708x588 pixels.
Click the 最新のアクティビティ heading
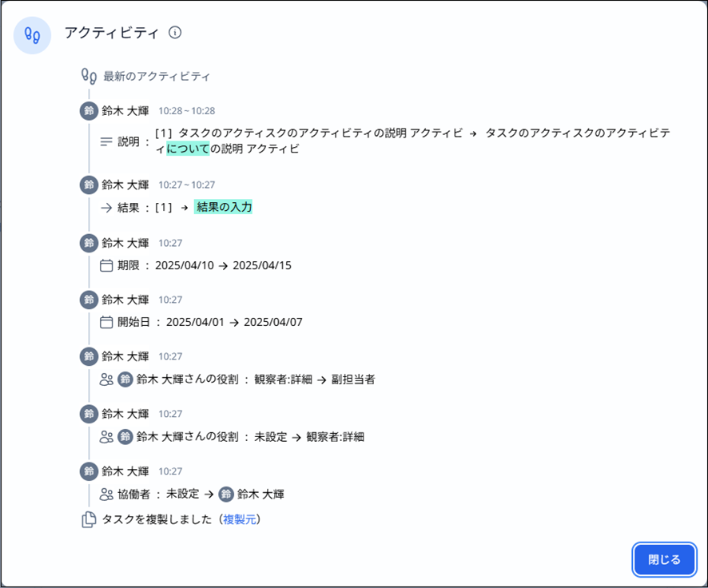(157, 76)
